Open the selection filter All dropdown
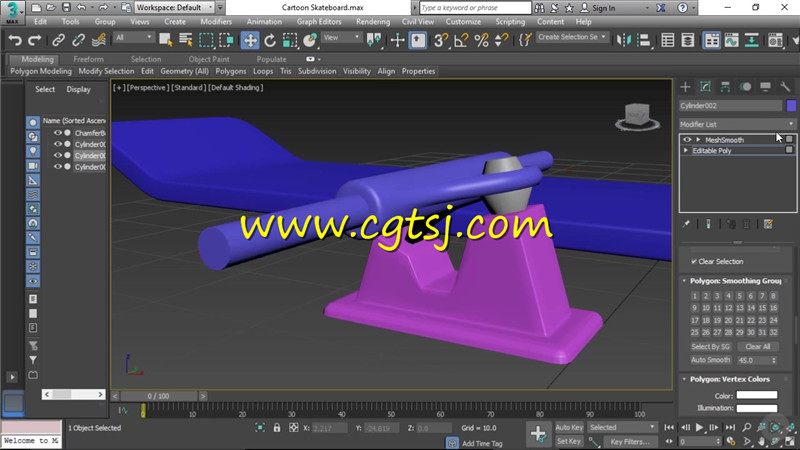Image resolution: width=800 pixels, height=450 pixels. 134,37
